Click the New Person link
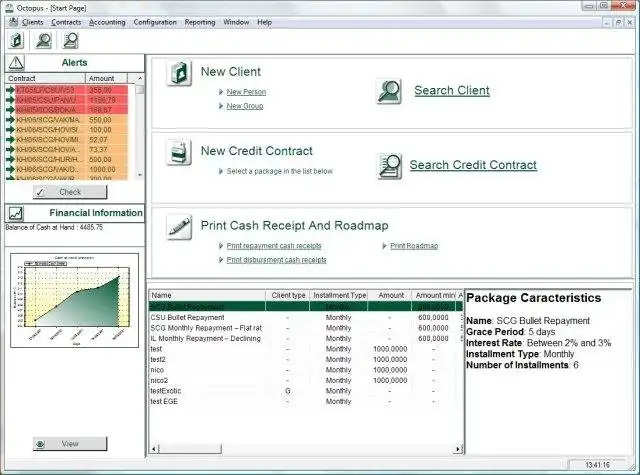Screen dimensions: 640x475 (x=246, y=92)
